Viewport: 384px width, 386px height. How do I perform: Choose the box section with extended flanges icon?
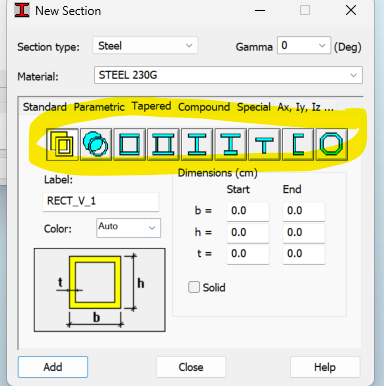tap(163, 144)
